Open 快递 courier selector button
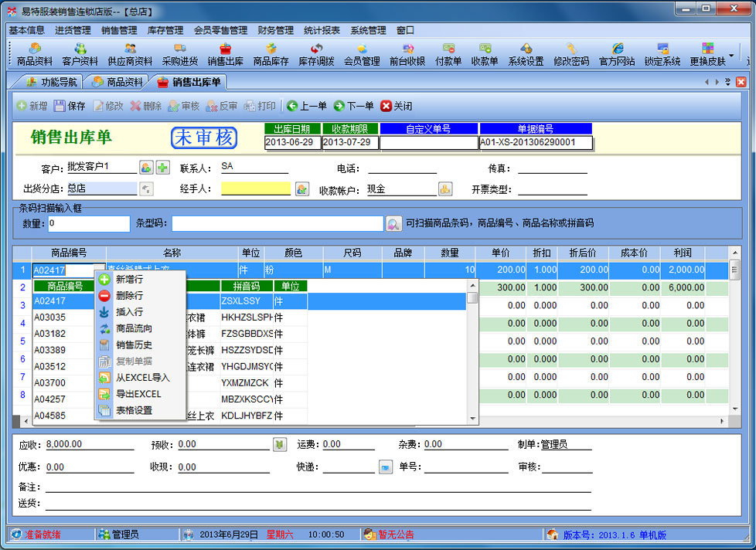The width and height of the screenshot is (756, 550). pos(385,467)
